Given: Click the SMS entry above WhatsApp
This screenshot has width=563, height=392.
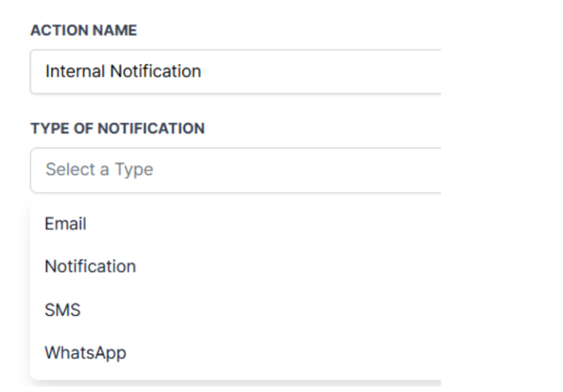Looking at the screenshot, I should (x=62, y=310).
